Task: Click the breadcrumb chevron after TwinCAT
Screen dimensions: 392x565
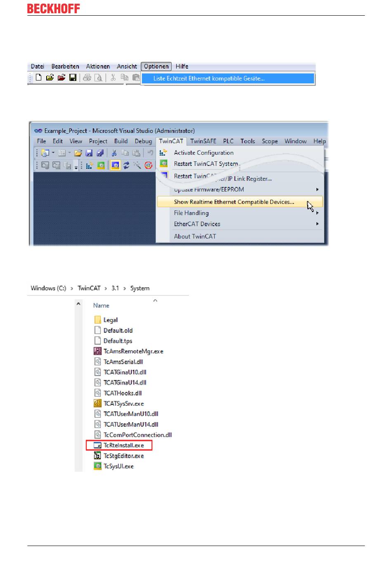Action: tap(106, 288)
